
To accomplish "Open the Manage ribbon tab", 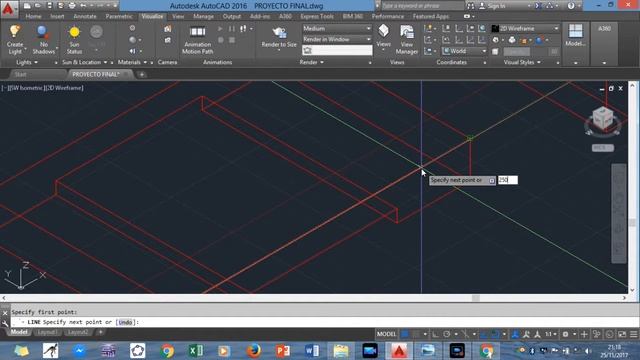I will (203, 16).
